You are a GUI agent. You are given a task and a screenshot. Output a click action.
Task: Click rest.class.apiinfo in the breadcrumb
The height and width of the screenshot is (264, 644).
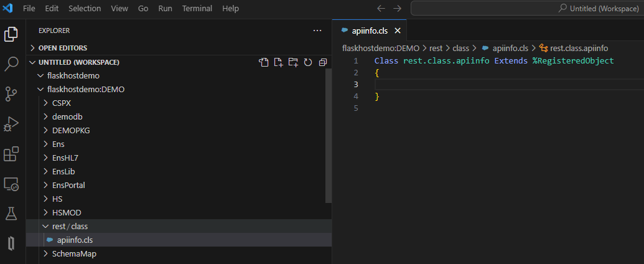(579, 48)
